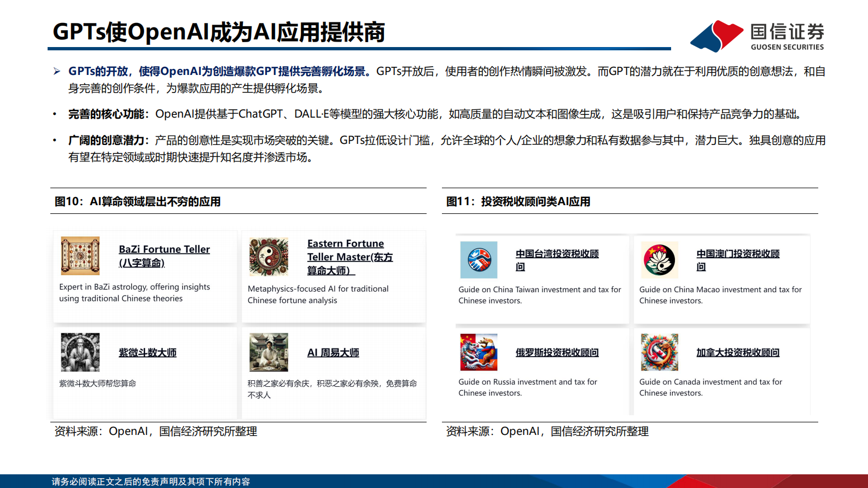
Task: Open the BaZi Fortune Teller (八字算命) link
Action: tap(164, 255)
